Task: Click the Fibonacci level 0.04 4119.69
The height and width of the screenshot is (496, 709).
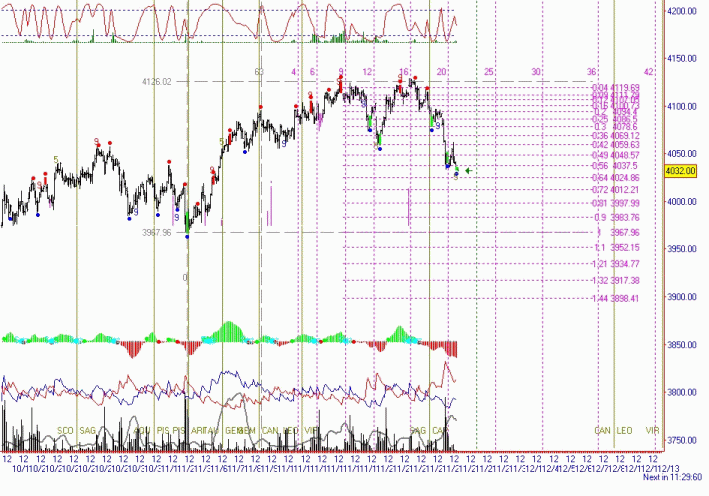Action: 615,88
